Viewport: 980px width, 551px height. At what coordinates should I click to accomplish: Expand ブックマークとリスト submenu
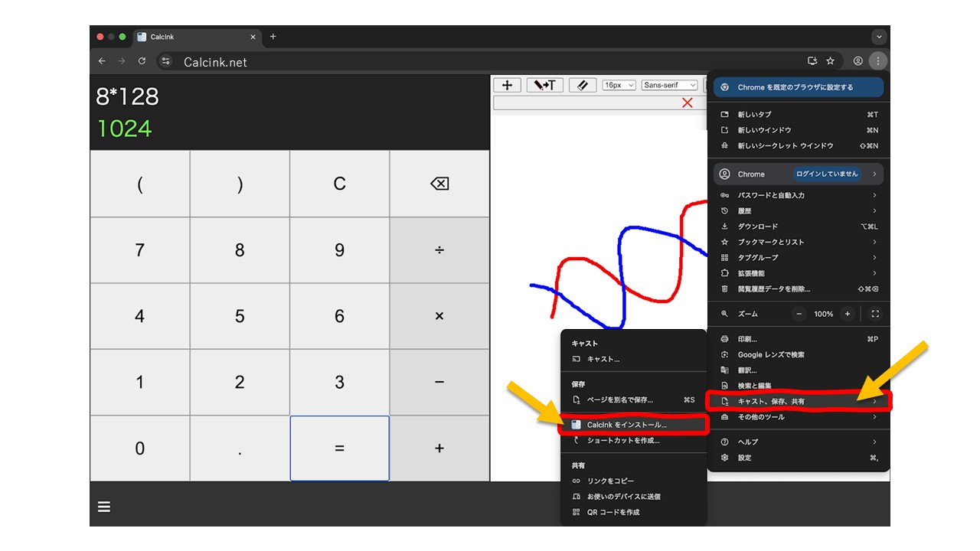799,242
